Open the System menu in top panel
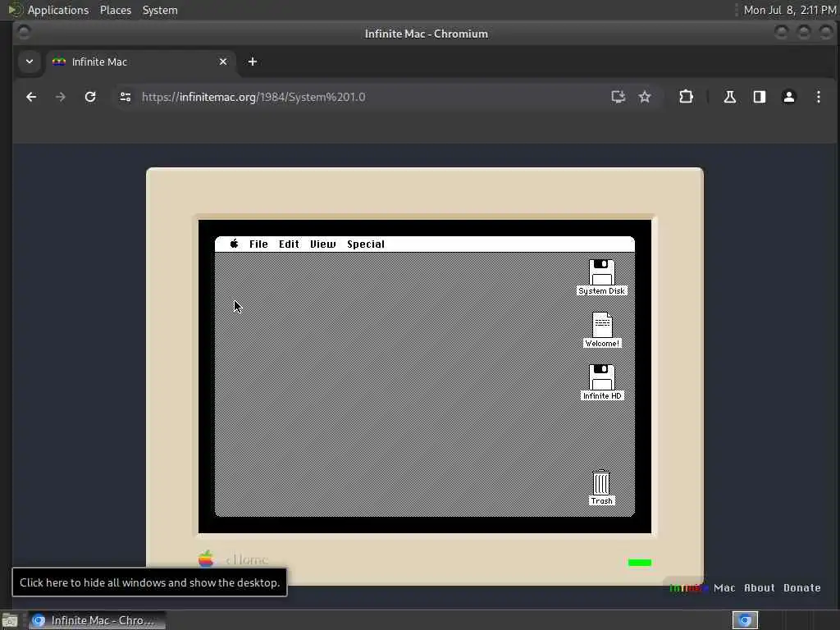The width and height of the screenshot is (840, 630). pyautogui.click(x=160, y=10)
